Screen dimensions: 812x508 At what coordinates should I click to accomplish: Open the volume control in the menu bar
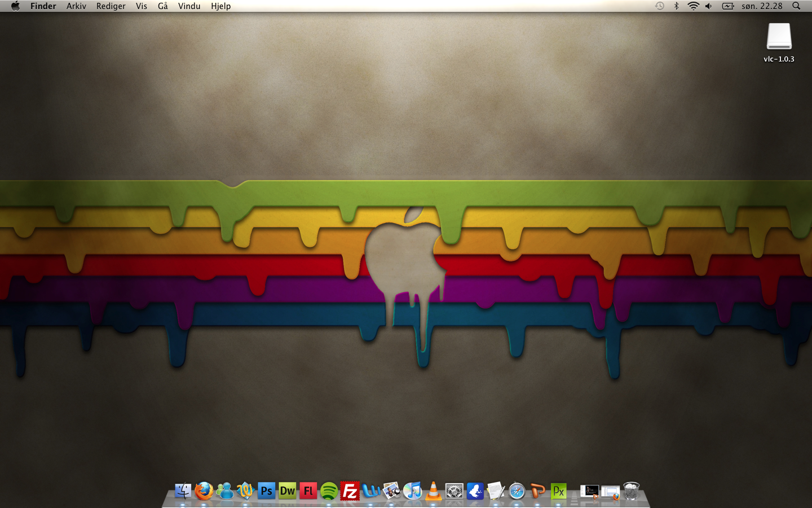coord(709,6)
